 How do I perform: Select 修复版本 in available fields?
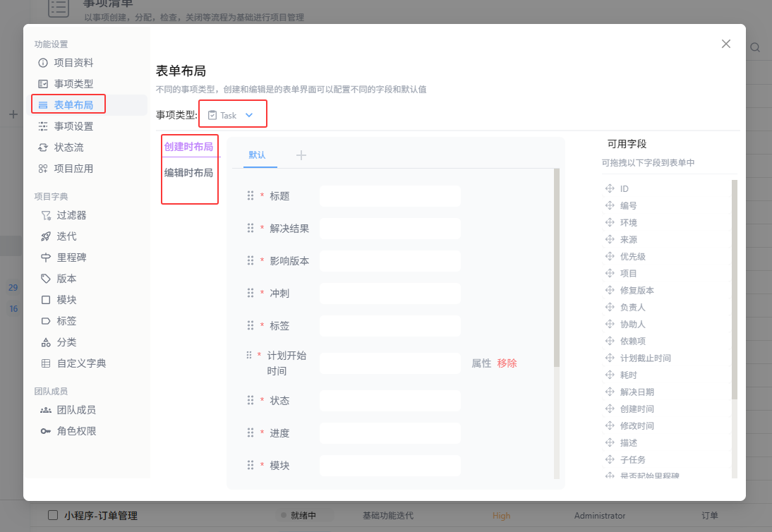tap(637, 291)
